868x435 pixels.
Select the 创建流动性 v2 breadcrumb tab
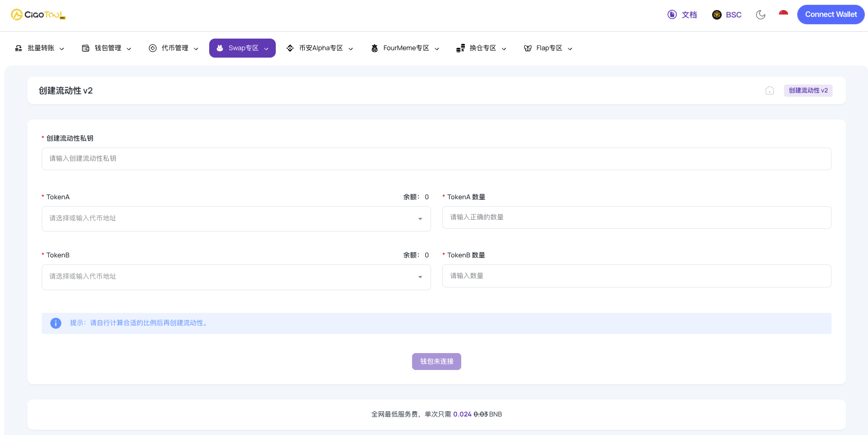(808, 90)
